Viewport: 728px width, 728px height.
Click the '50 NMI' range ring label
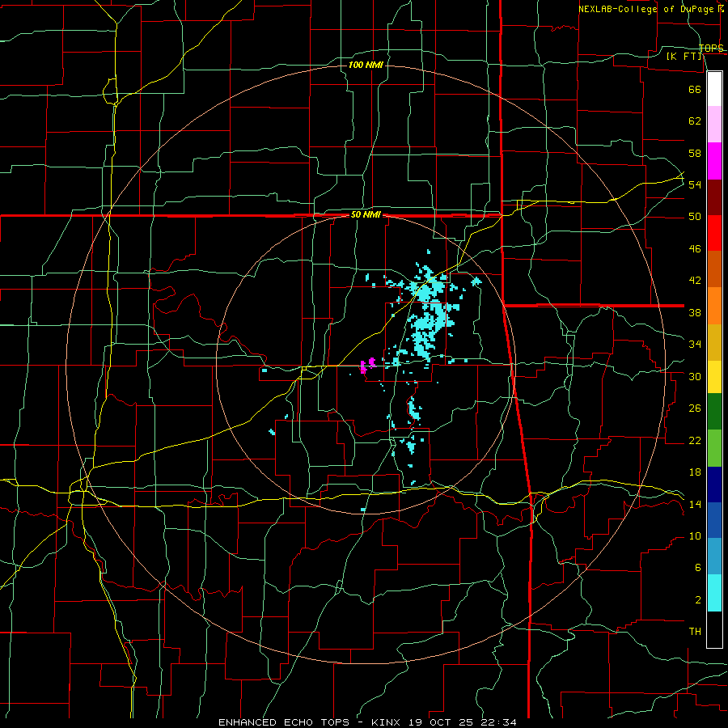(366, 214)
